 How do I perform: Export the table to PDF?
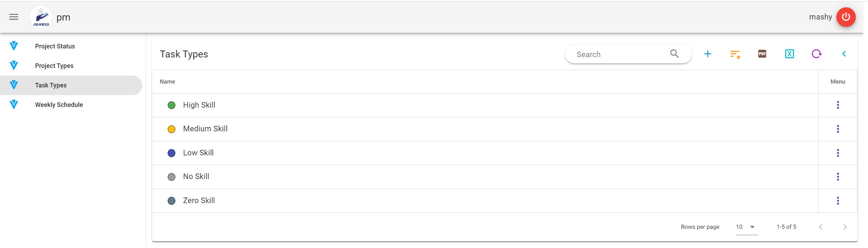click(x=762, y=54)
